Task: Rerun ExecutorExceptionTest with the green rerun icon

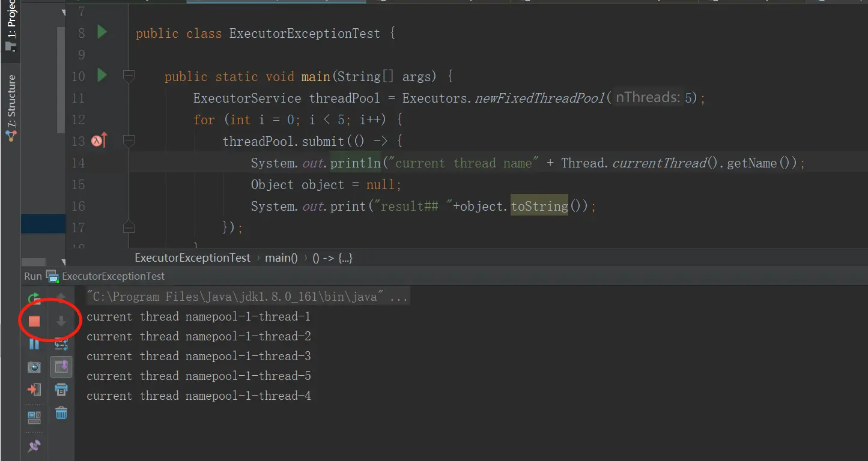Action: point(34,298)
